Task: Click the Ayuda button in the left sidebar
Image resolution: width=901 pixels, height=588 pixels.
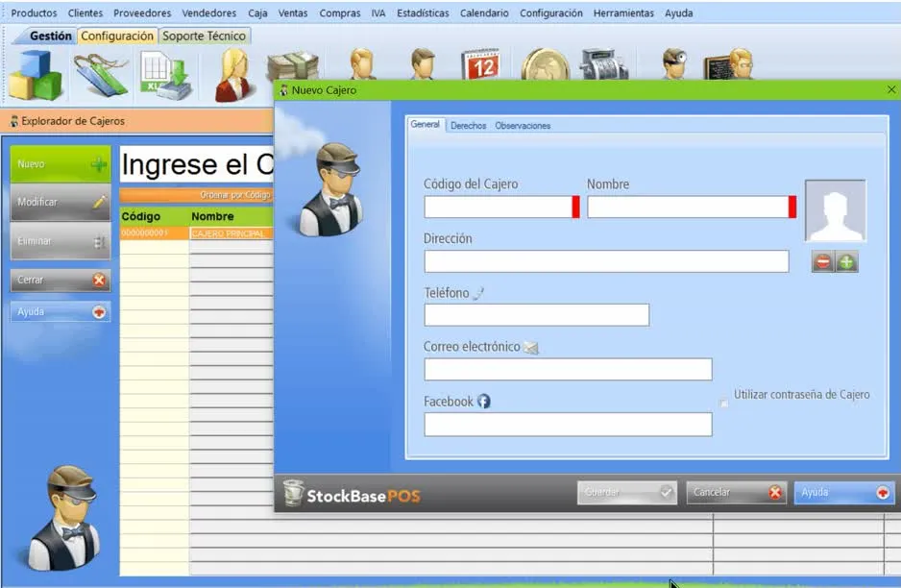Action: [61, 312]
